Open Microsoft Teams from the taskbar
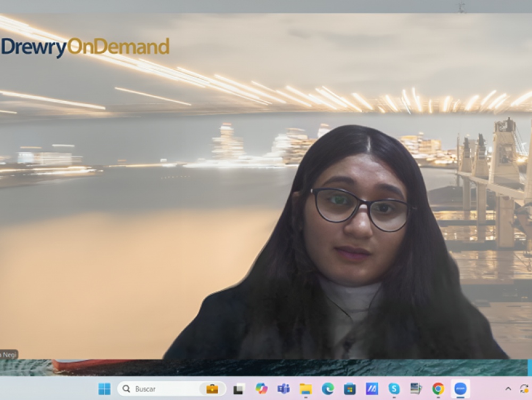This screenshot has width=532, height=400. point(284,389)
